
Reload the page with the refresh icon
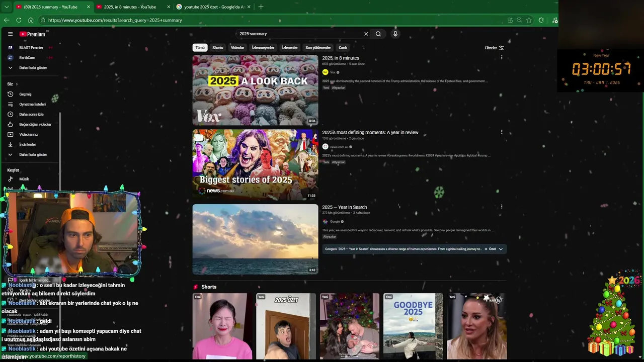coord(19,20)
